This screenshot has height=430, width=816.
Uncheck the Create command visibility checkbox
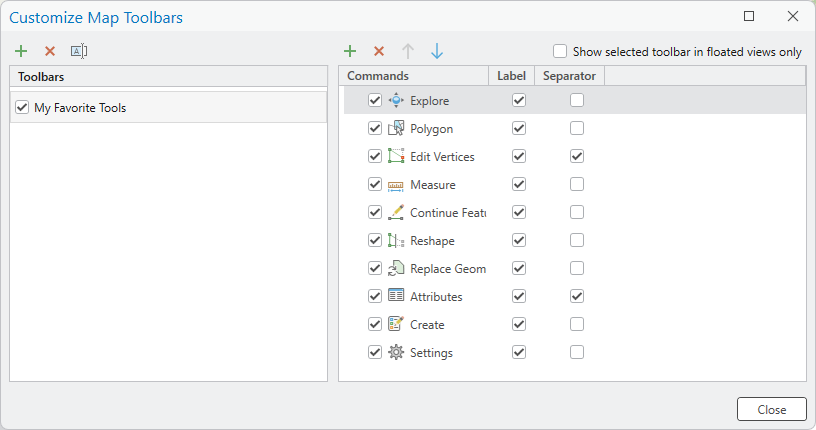coord(375,324)
